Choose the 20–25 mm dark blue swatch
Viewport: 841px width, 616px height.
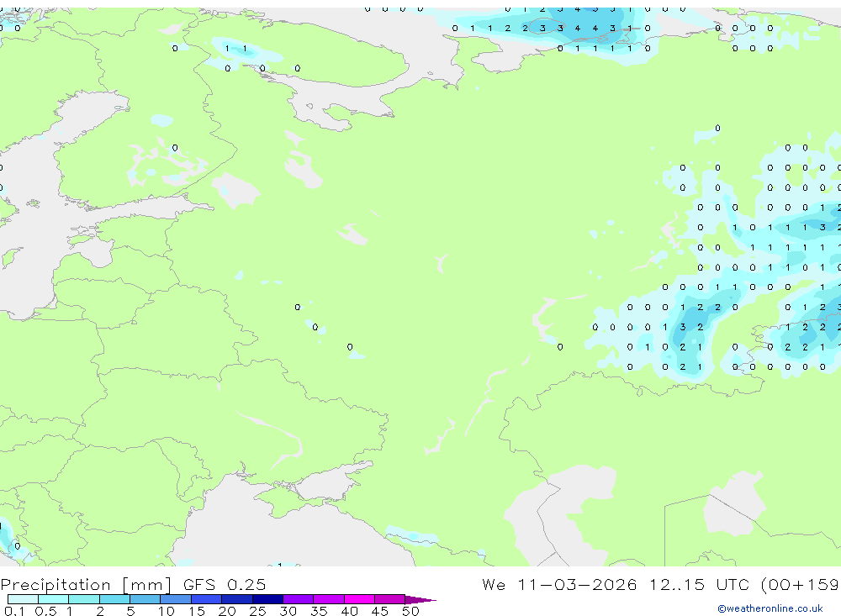coord(237,599)
